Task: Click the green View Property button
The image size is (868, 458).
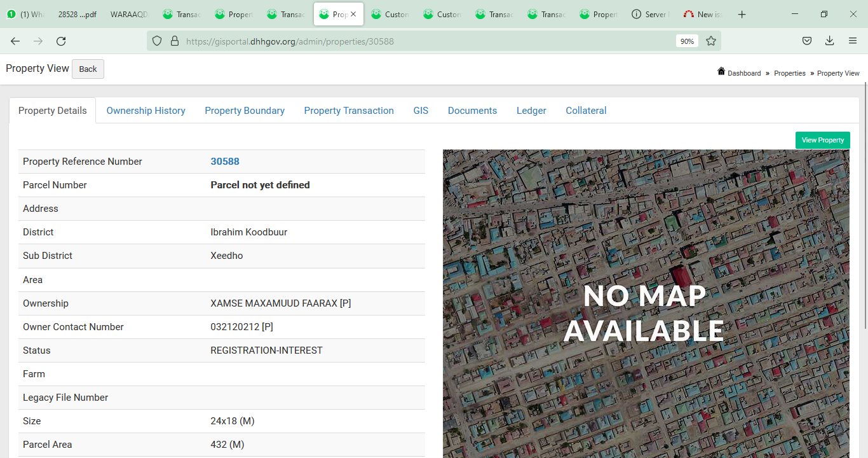Action: (x=822, y=140)
